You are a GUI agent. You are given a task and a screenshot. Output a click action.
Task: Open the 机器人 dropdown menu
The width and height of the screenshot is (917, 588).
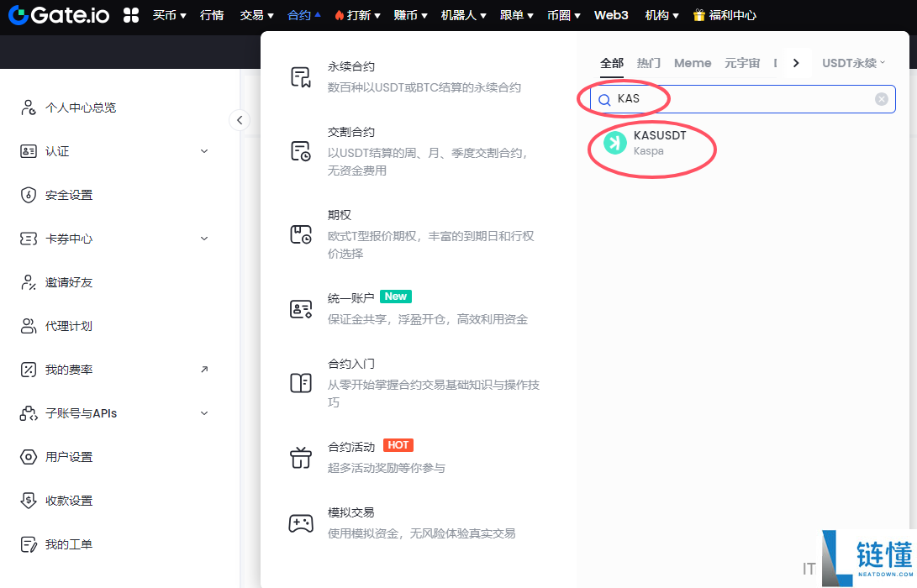(463, 15)
